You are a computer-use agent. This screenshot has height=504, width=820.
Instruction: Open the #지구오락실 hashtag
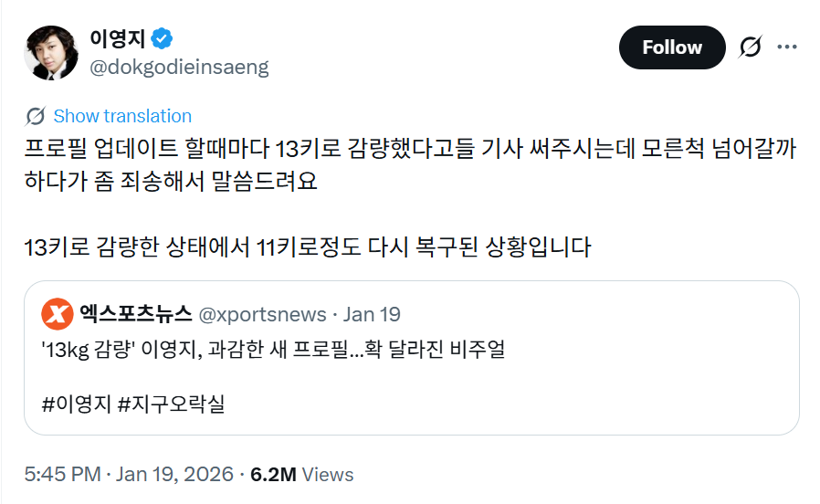click(172, 402)
